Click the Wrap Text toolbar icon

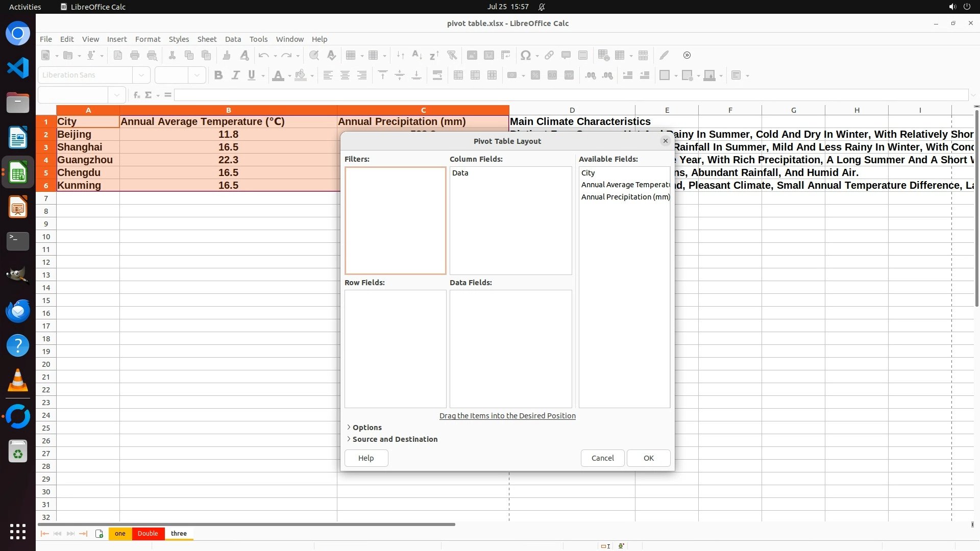click(437, 76)
